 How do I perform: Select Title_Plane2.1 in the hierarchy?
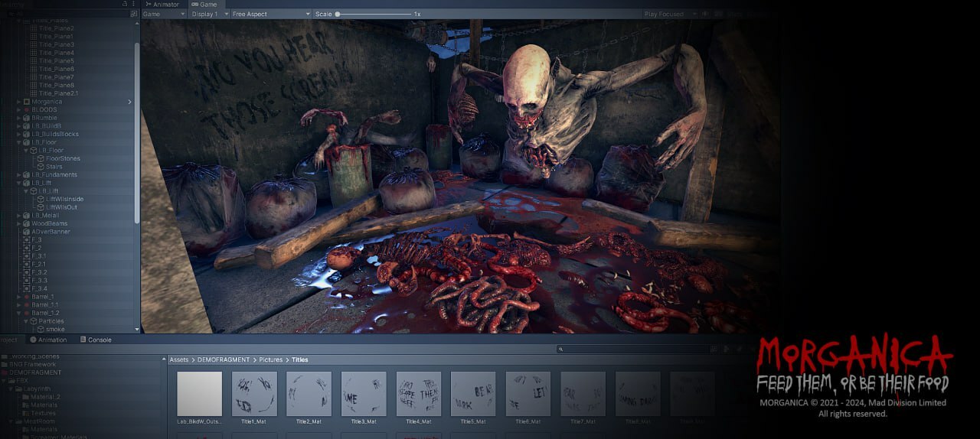(x=58, y=93)
